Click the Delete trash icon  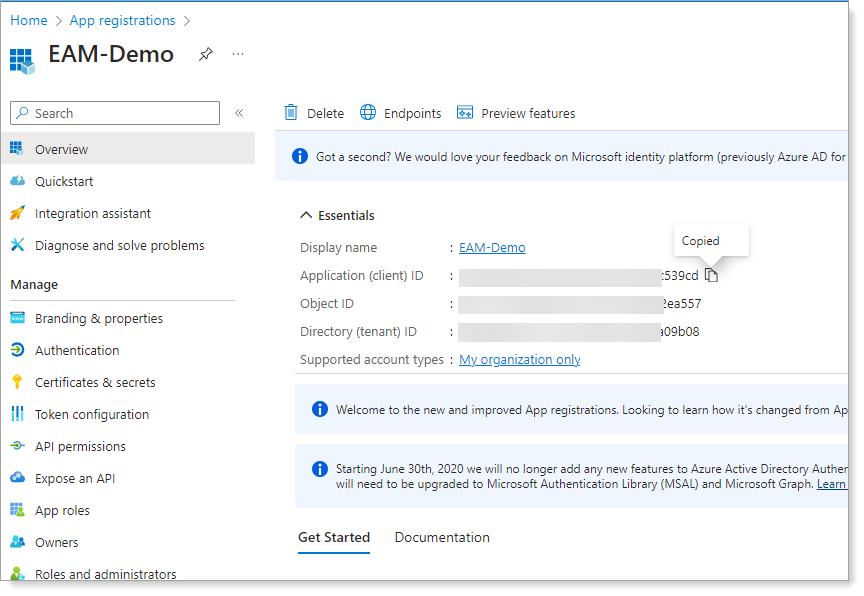[291, 113]
